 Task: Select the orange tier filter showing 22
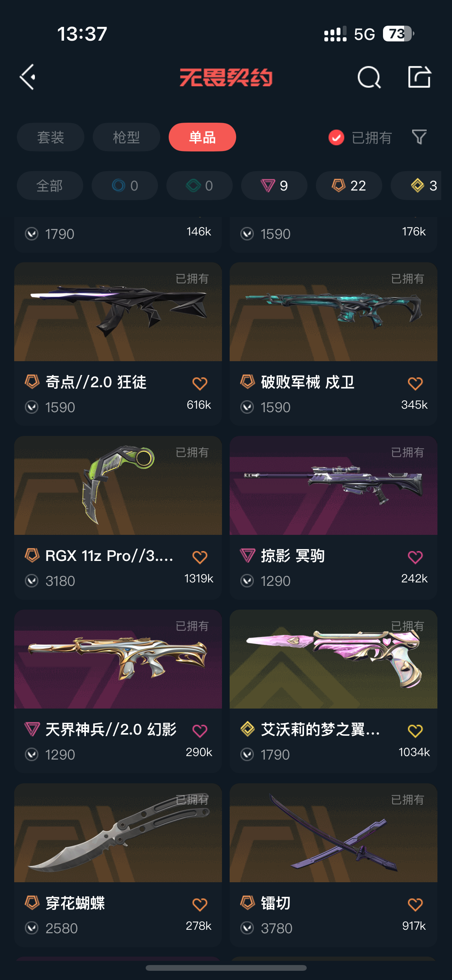point(349,186)
